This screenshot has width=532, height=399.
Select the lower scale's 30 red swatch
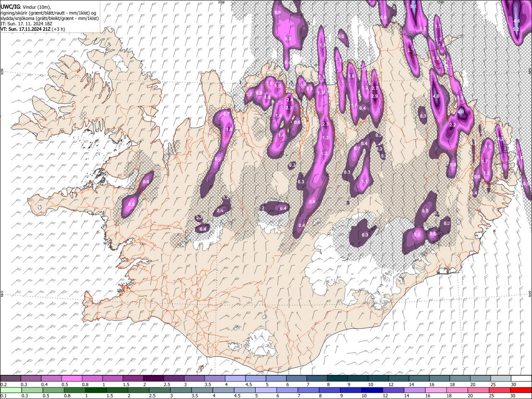point(521,390)
